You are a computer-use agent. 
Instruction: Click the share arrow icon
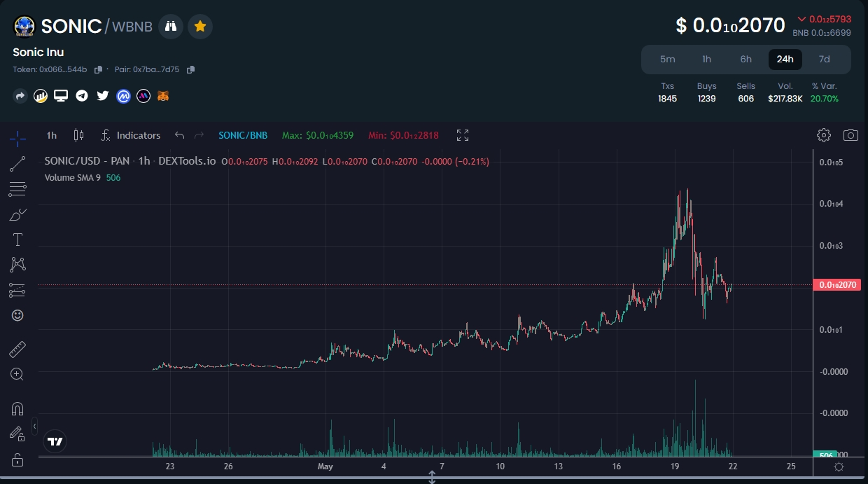[20, 96]
